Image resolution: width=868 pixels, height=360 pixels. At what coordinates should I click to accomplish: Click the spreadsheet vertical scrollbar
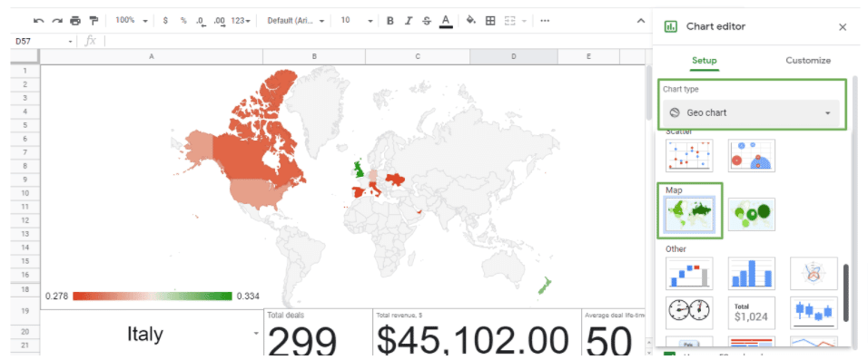click(649, 92)
